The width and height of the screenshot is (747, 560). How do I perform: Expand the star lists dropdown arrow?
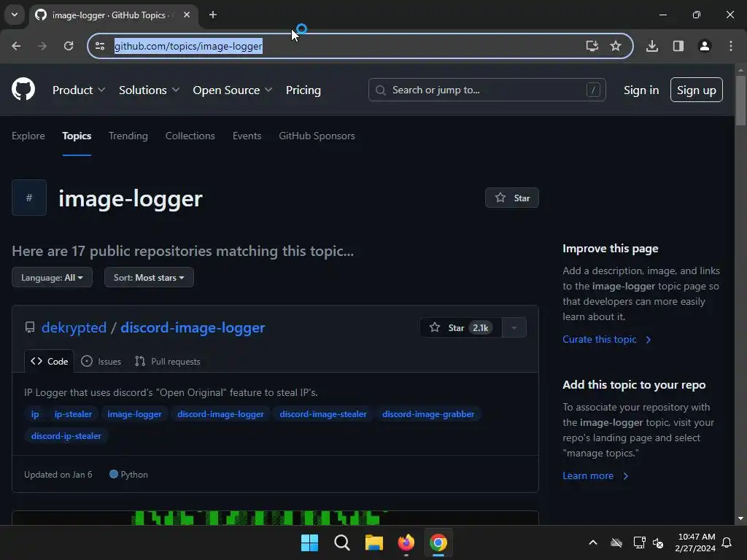[514, 327]
